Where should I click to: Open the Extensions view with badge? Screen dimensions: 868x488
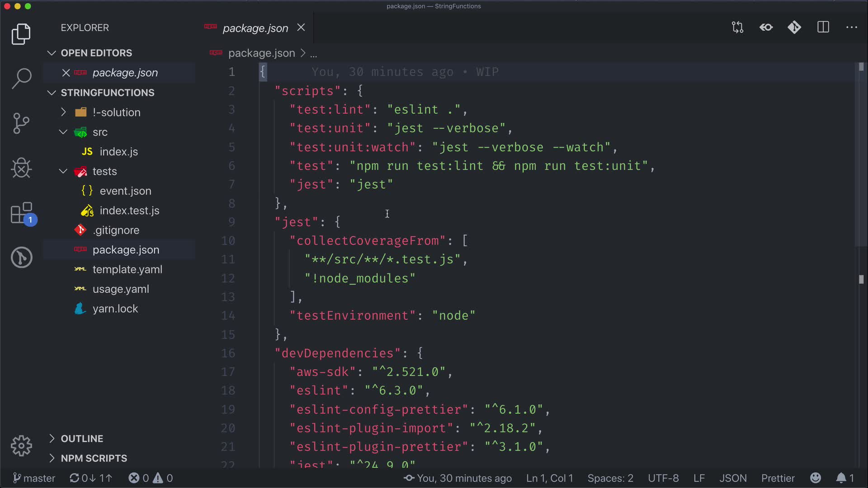pos(21,213)
